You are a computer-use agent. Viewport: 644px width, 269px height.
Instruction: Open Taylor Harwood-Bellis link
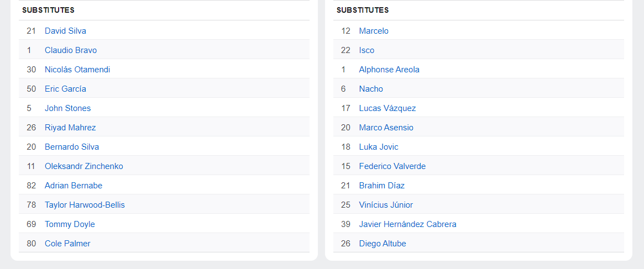point(85,205)
